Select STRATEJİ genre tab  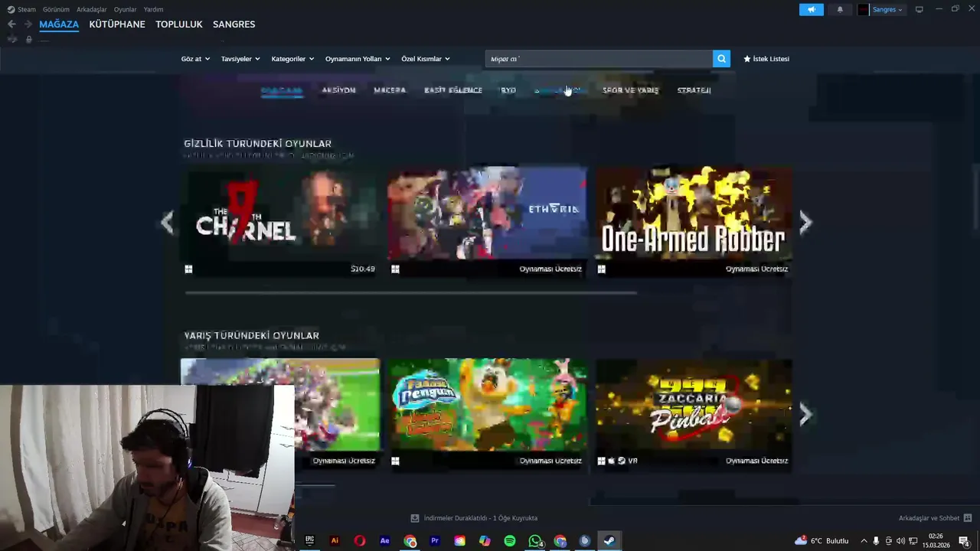tap(694, 90)
